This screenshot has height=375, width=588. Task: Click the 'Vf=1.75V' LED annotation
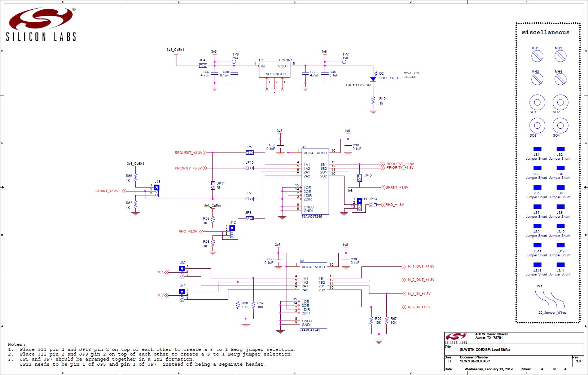coord(412,73)
